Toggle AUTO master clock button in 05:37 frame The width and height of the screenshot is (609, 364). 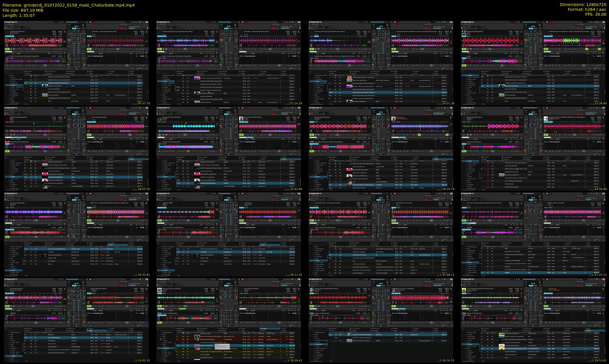click(74, 28)
